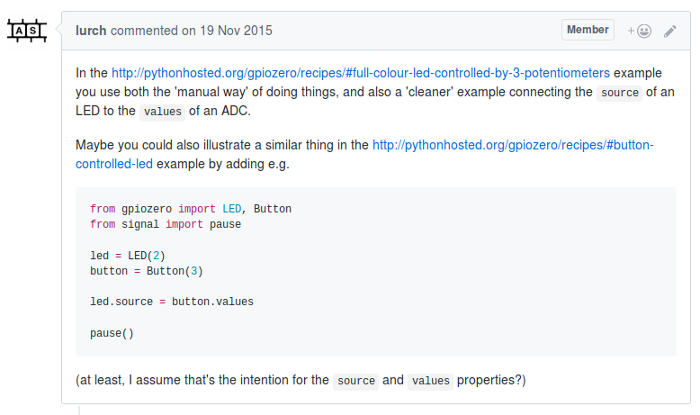The image size is (700, 415).
Task: Click the 'source' code tag in first paragraph
Action: [x=618, y=93]
